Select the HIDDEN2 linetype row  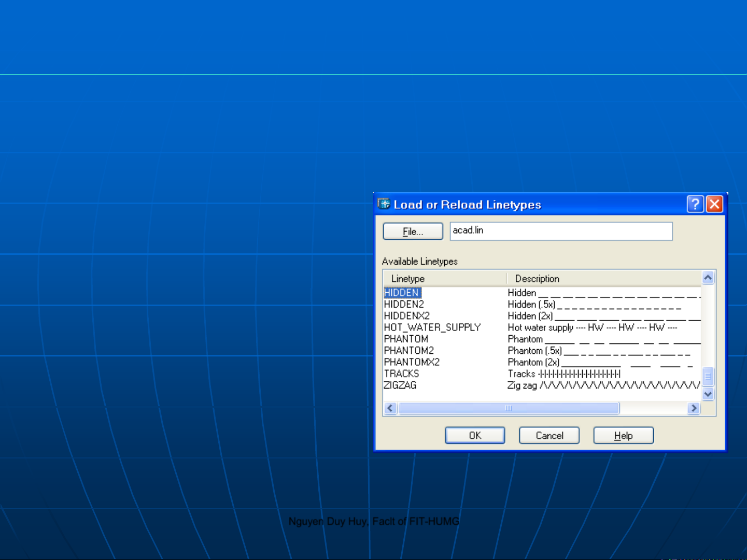[404, 305]
